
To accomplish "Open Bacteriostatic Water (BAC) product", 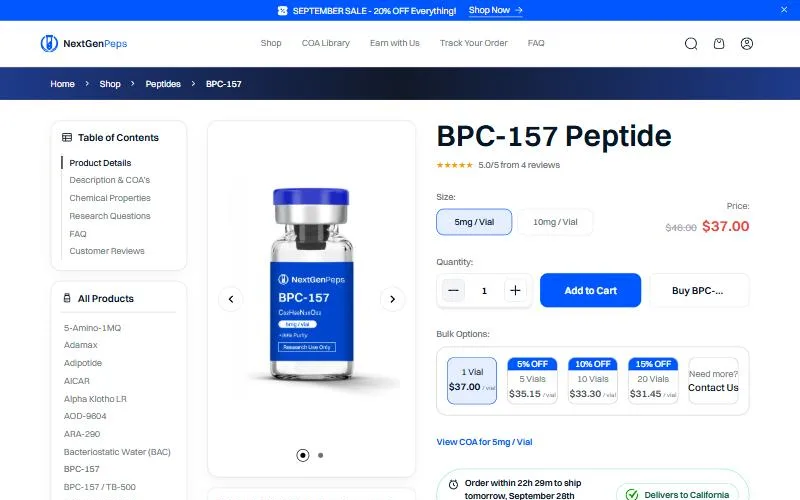I will 117,452.
